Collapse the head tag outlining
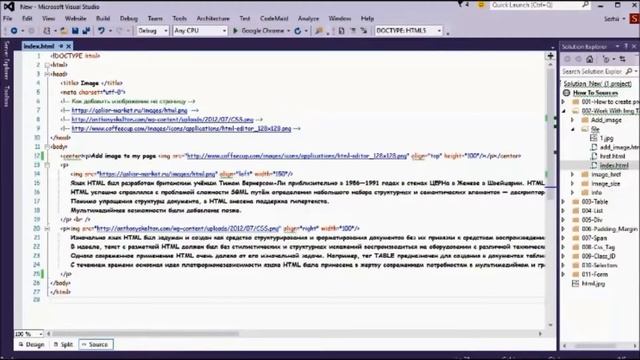This screenshot has width=640, height=360. (x=47, y=74)
